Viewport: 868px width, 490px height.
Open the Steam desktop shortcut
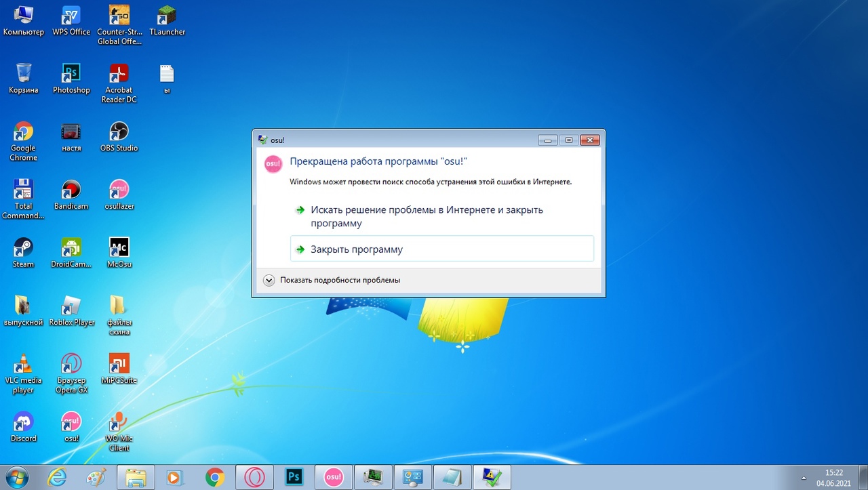23,253
